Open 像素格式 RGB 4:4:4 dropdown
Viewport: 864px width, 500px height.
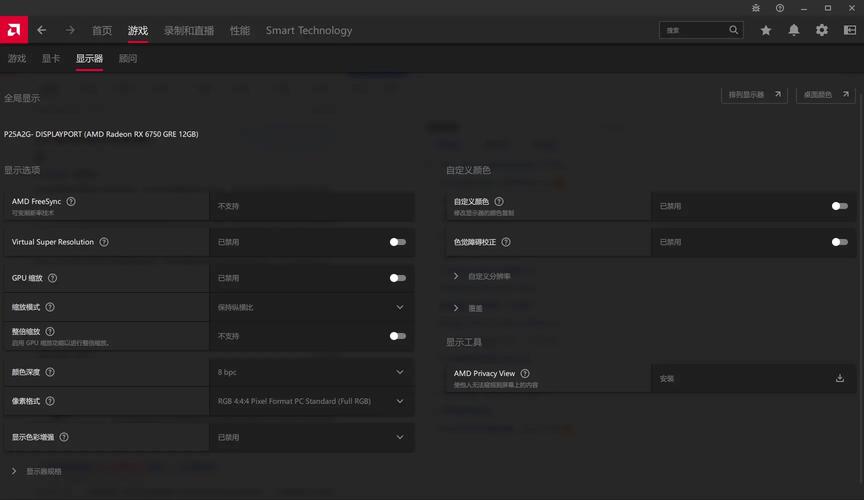pos(312,401)
